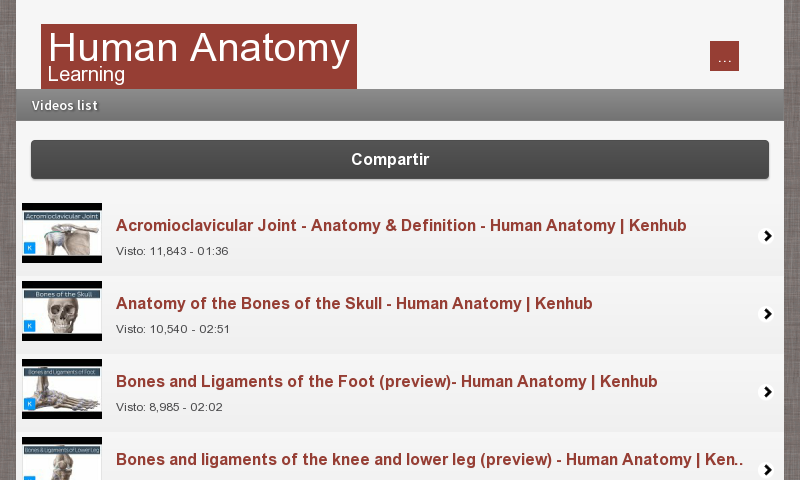Select the Videos list header bar
Viewport: 800px width, 480px height.
pyautogui.click(x=399, y=105)
